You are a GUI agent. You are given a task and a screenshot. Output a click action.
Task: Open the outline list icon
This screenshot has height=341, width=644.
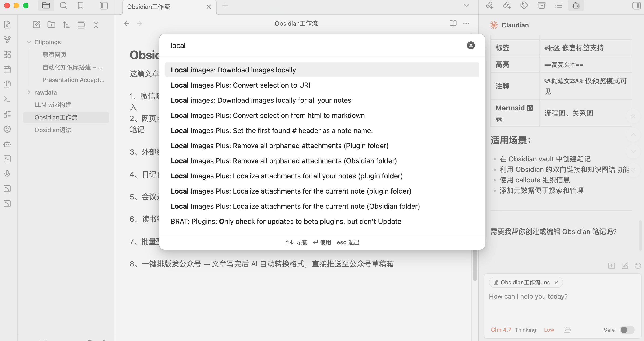pyautogui.click(x=559, y=6)
